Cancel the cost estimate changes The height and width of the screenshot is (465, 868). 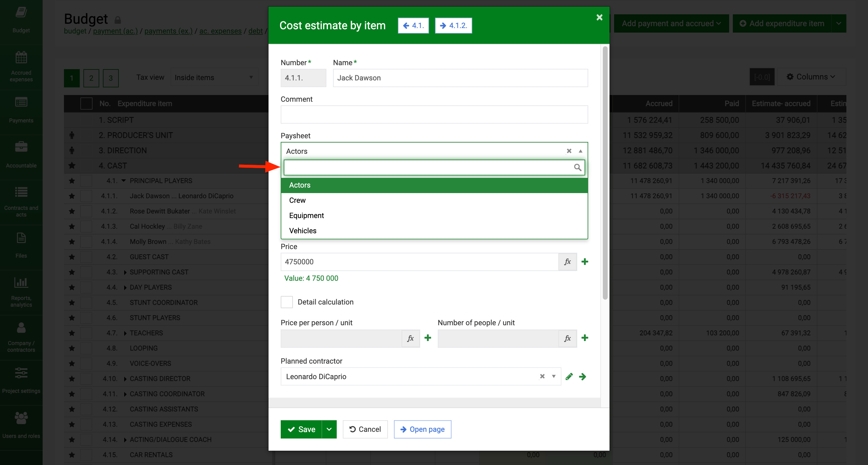(x=365, y=429)
